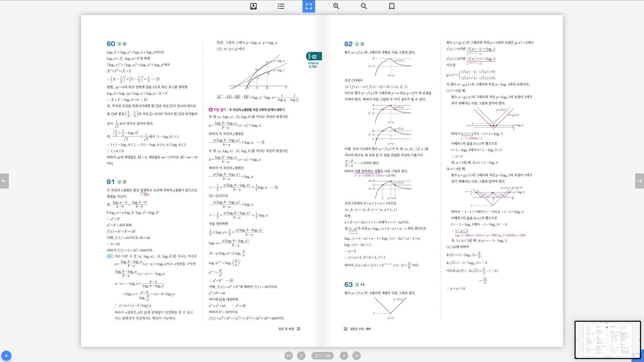Viewport: 644px width, 362px height.
Task: Go to previous page with left edge arrow
Action: [x=4, y=181]
